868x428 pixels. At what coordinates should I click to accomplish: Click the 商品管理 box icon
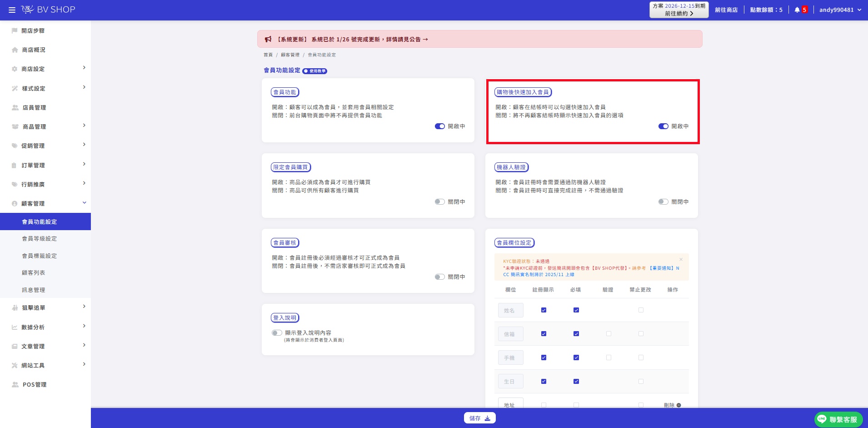point(15,126)
